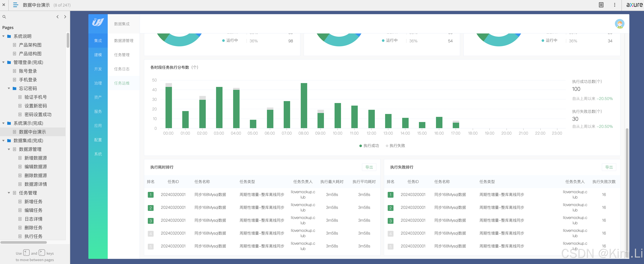
Task: Open the 新增任务 page
Action: pos(33,202)
